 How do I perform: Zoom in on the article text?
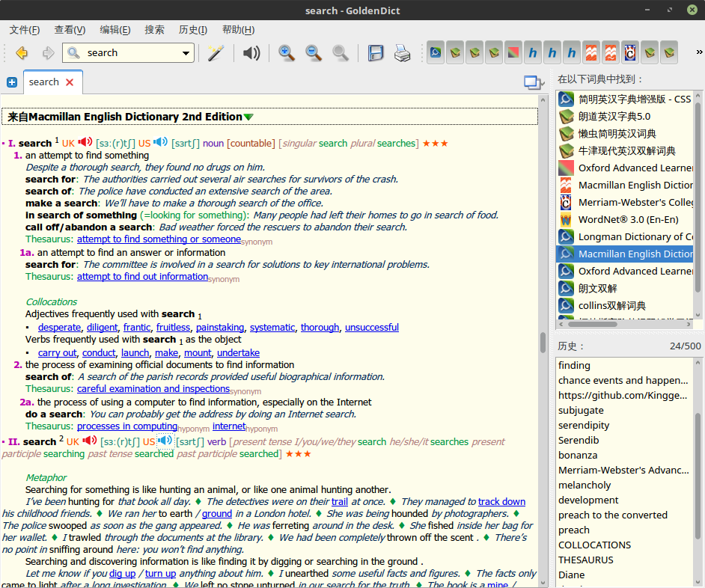pyautogui.click(x=286, y=52)
